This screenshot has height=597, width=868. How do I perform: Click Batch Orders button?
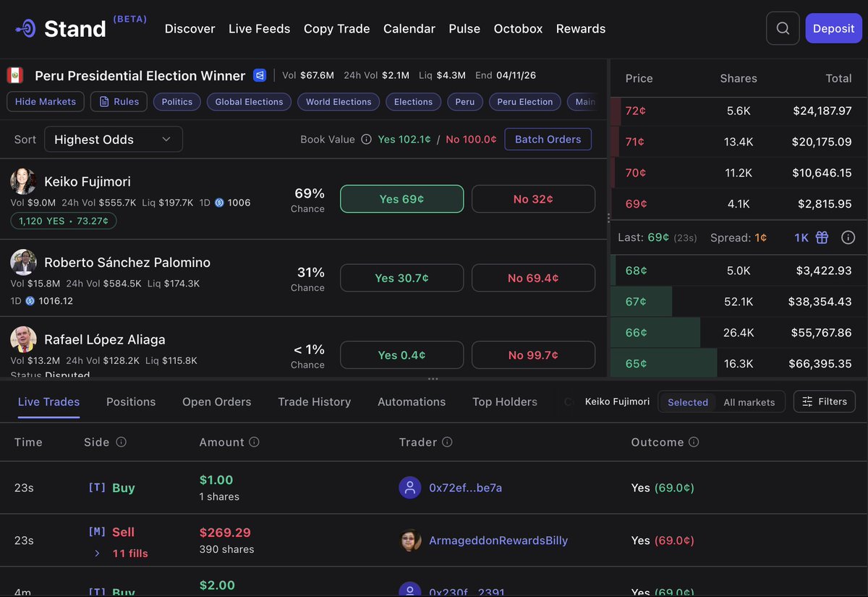click(548, 140)
